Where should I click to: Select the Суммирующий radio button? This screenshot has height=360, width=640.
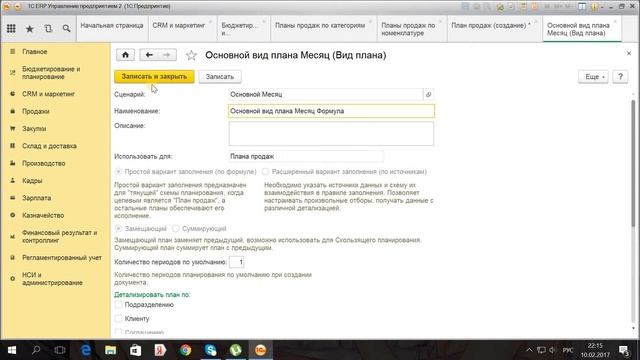176,229
